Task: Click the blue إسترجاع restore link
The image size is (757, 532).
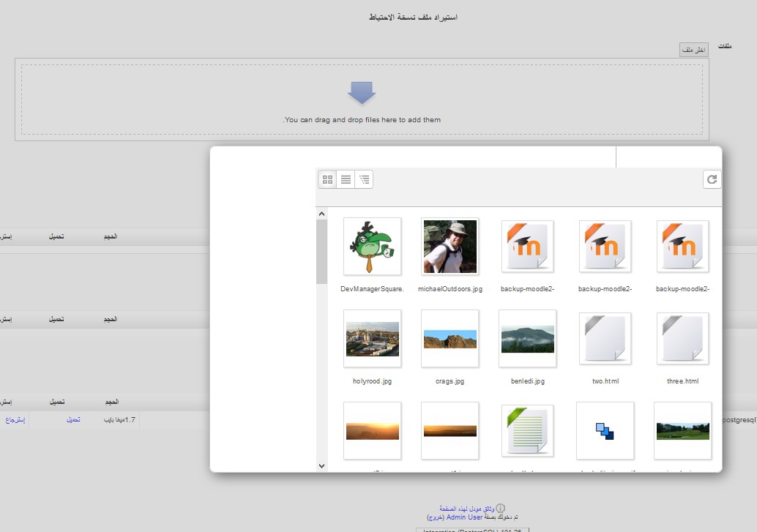Action: [15, 419]
